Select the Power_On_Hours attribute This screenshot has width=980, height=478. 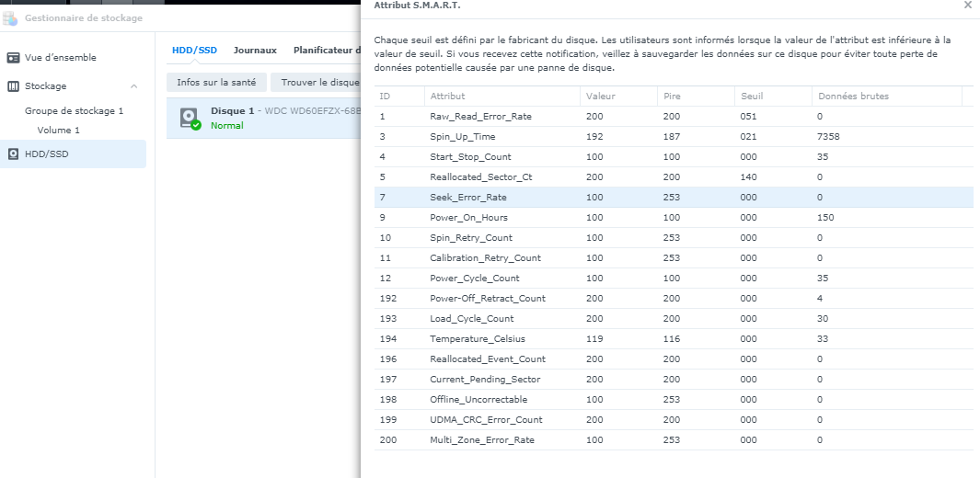click(468, 218)
